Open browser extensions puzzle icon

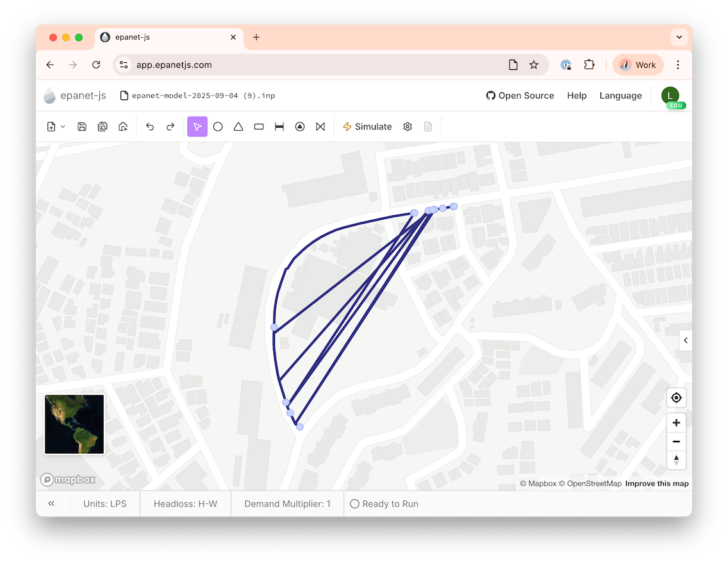coord(589,65)
